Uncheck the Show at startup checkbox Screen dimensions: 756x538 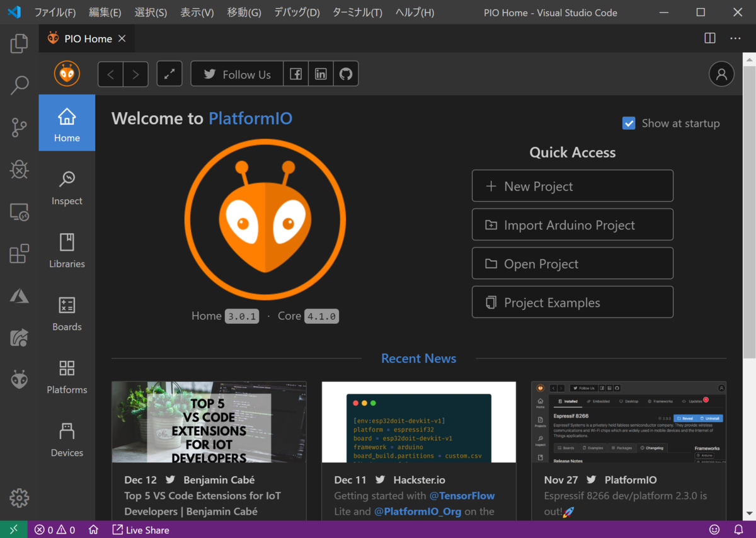629,123
